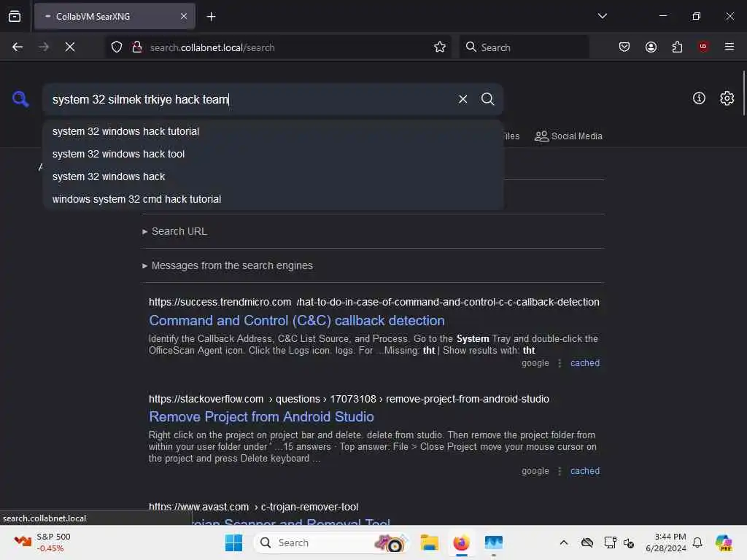Click the SearXNG logo magnifier

tap(20, 99)
